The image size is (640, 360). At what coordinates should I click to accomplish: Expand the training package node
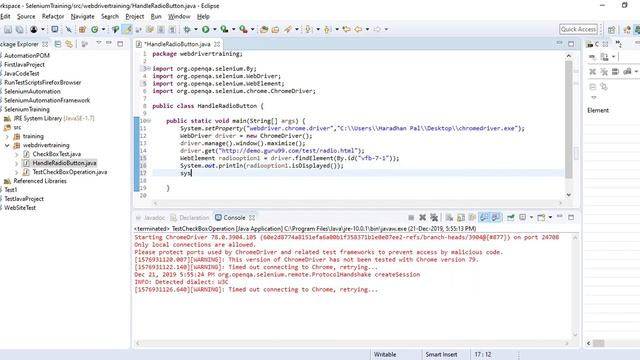[7, 136]
